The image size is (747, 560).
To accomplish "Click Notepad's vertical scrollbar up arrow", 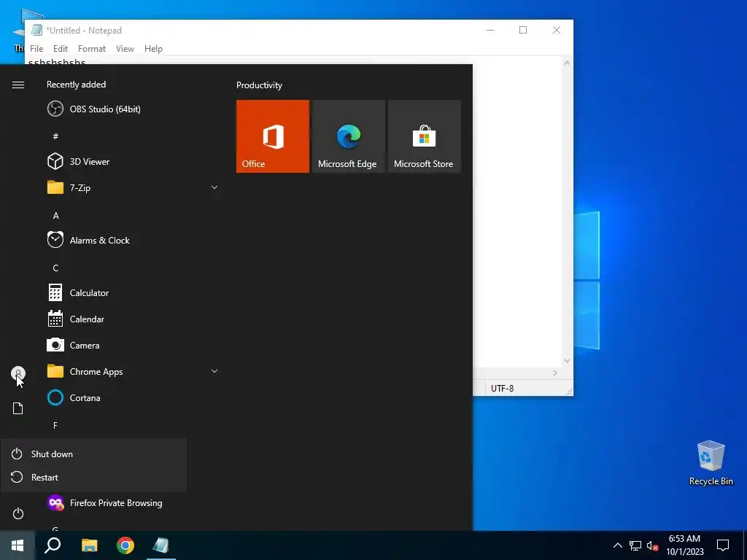I will 567,63.
